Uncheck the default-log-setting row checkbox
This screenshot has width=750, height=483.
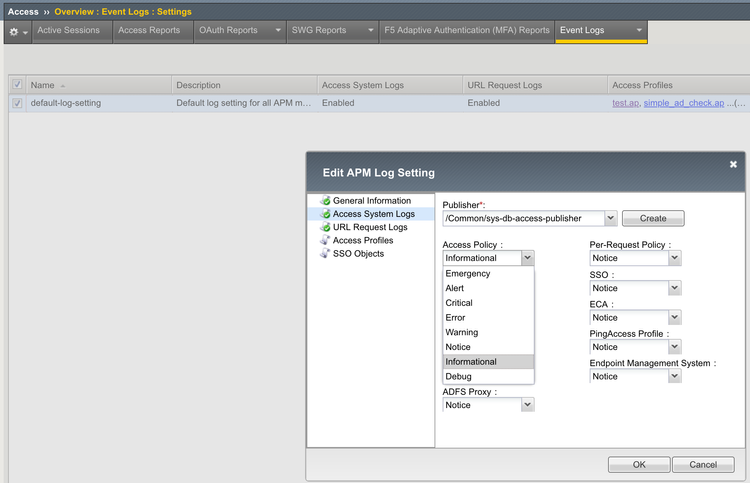(x=17, y=103)
